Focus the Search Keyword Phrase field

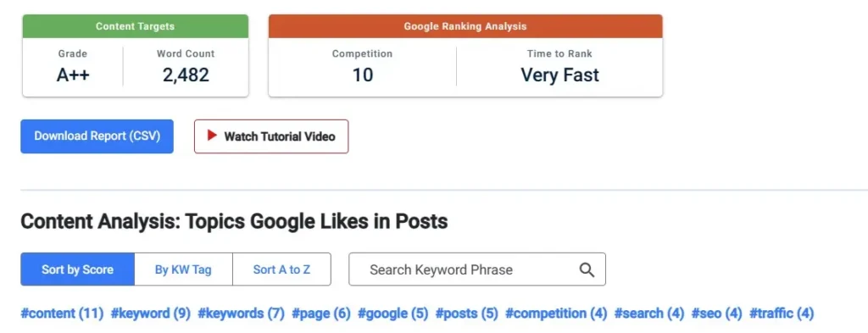click(x=477, y=269)
